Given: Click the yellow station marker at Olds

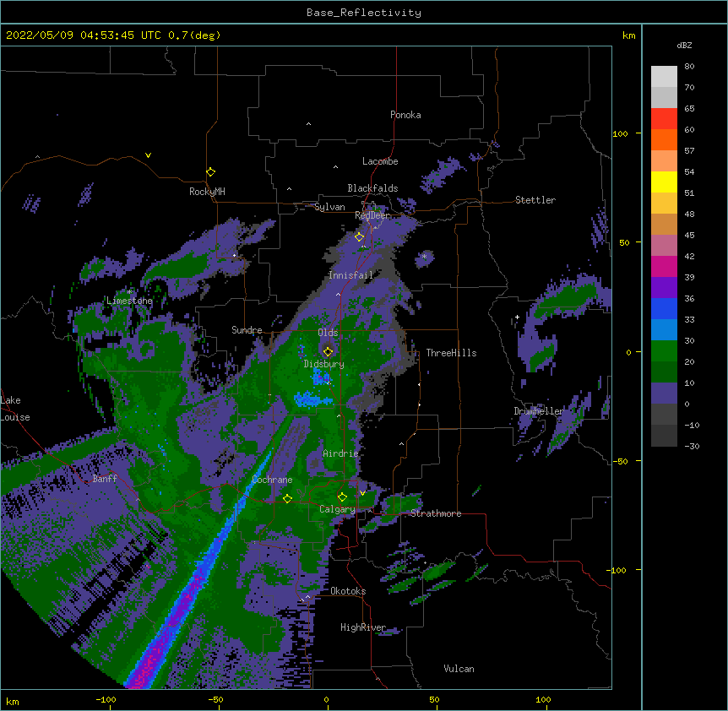Looking at the screenshot, I should tap(328, 351).
